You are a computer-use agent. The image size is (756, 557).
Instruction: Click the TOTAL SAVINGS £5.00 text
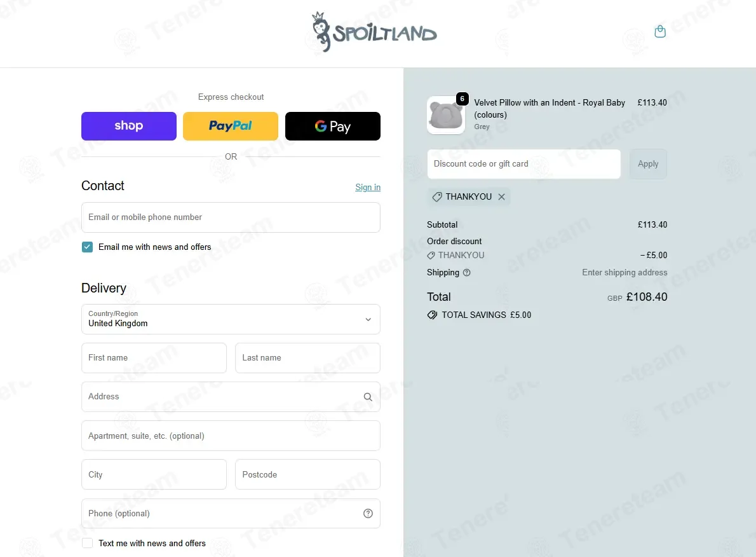click(487, 315)
